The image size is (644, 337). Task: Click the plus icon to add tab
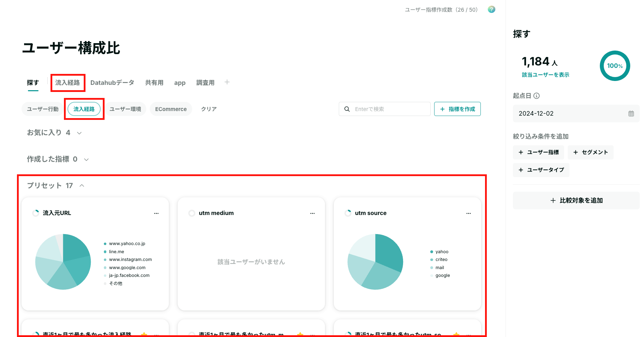227,82
